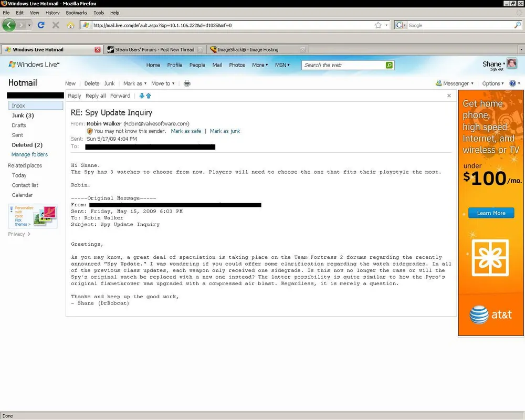Open the Options dropdown
This screenshot has width=525, height=420.
click(493, 83)
